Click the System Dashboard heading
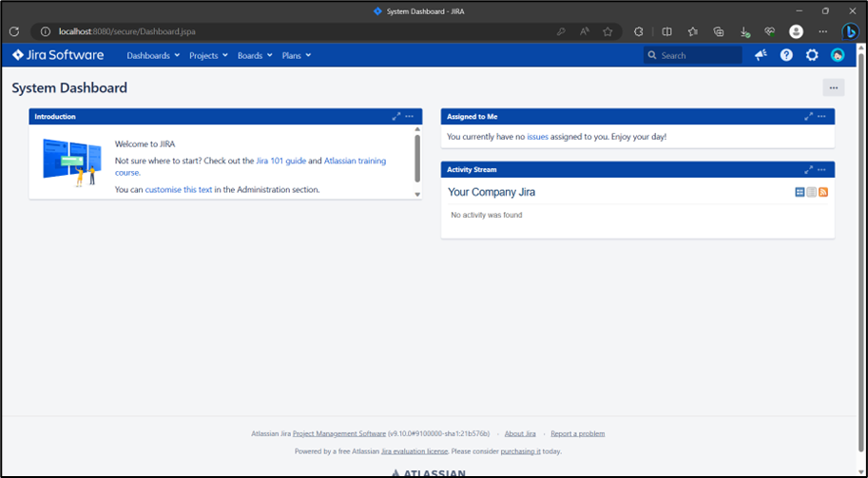 69,87
